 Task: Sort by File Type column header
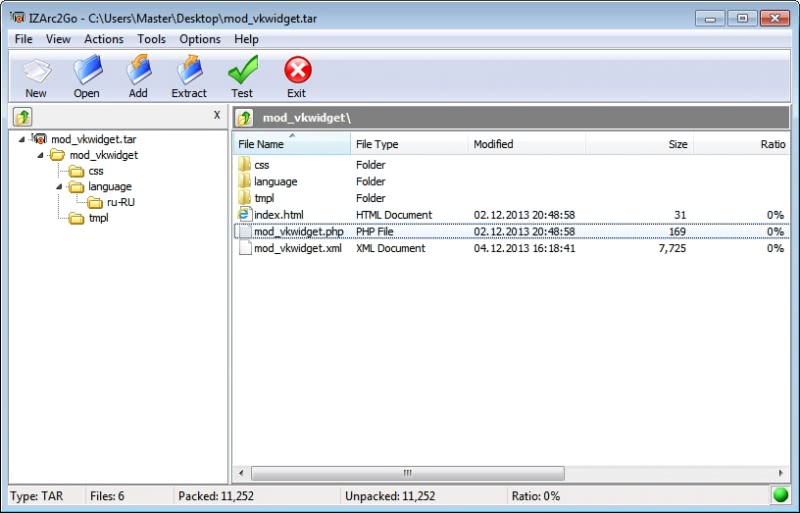[x=409, y=144]
